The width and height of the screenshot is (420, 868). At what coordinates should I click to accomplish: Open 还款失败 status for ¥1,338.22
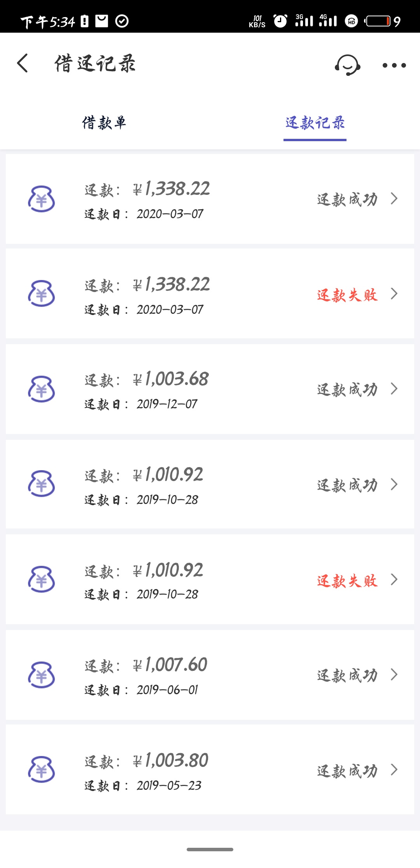347,295
